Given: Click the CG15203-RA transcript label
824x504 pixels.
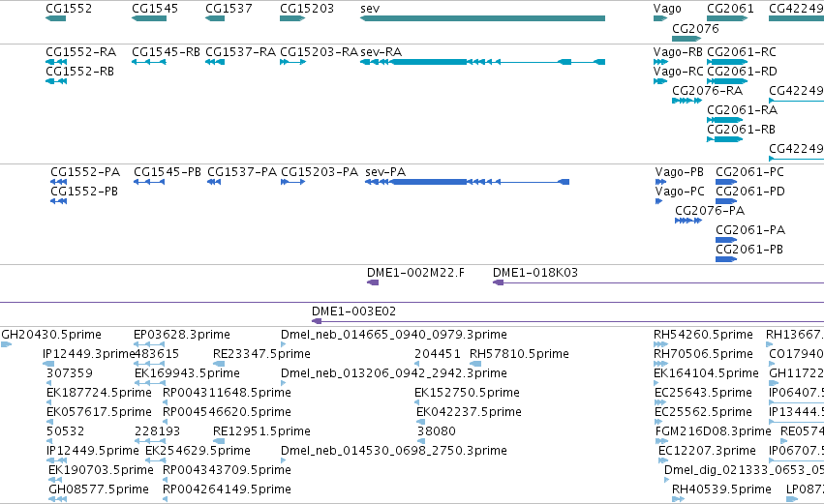Looking at the screenshot, I should pos(319,52).
